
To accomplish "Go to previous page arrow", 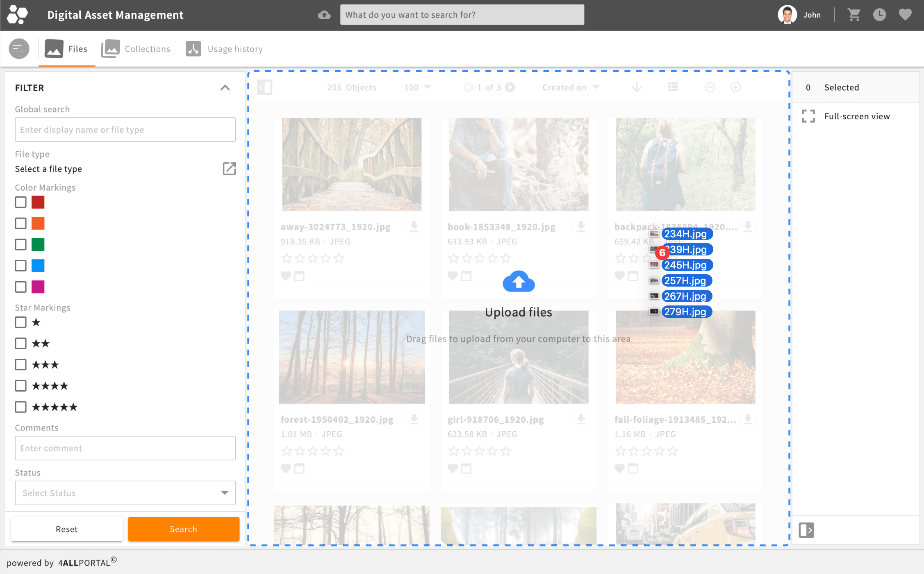I will coord(468,87).
